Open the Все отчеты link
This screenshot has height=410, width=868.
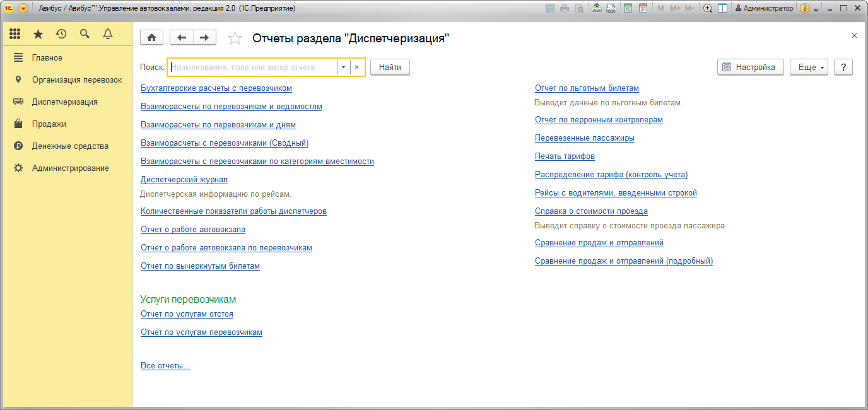coord(165,366)
